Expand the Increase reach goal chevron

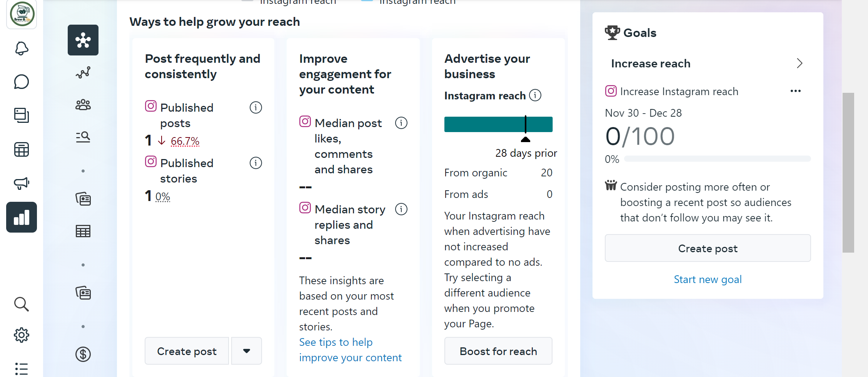tap(800, 63)
